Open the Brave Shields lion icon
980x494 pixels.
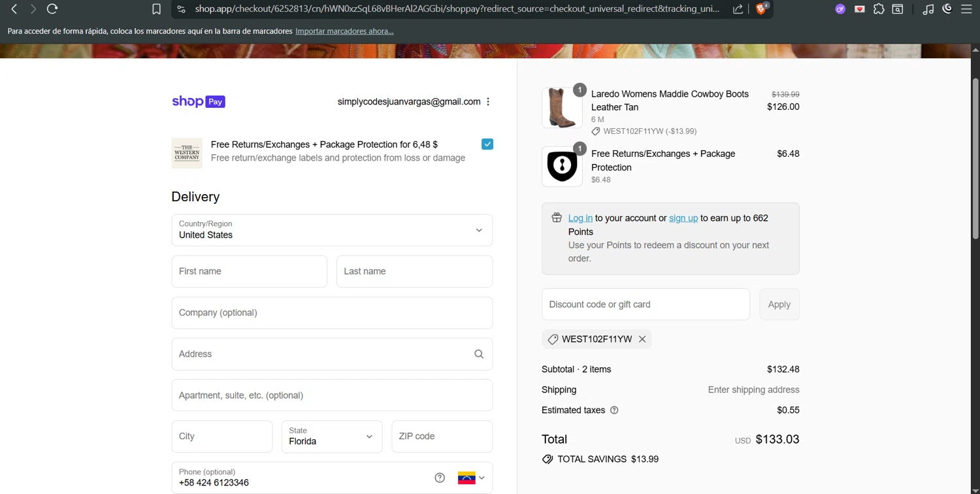point(761,8)
